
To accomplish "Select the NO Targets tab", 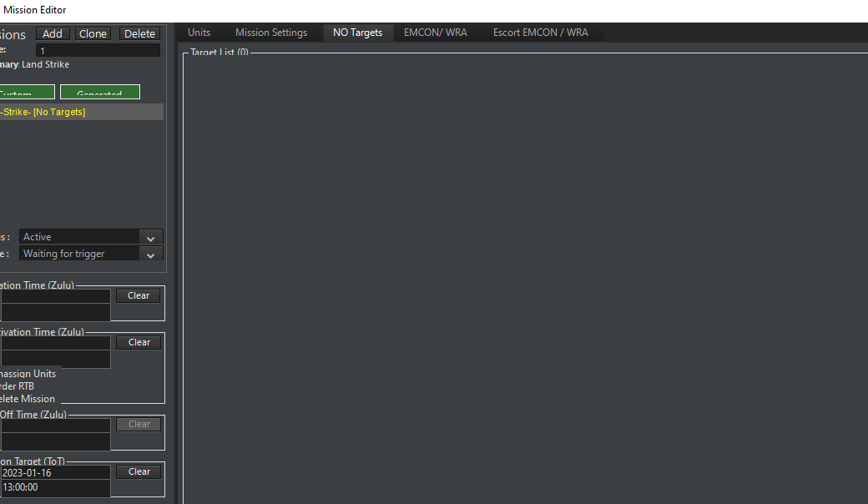I will pos(357,33).
